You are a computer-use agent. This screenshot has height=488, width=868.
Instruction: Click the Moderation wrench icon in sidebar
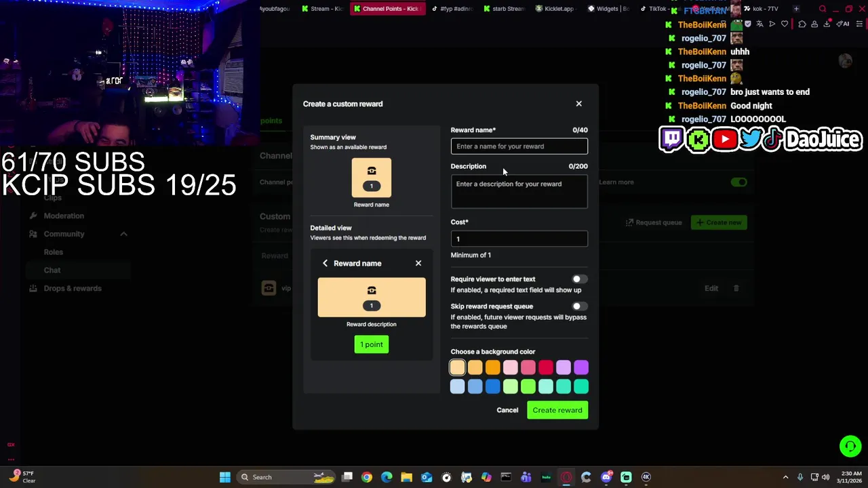point(33,216)
